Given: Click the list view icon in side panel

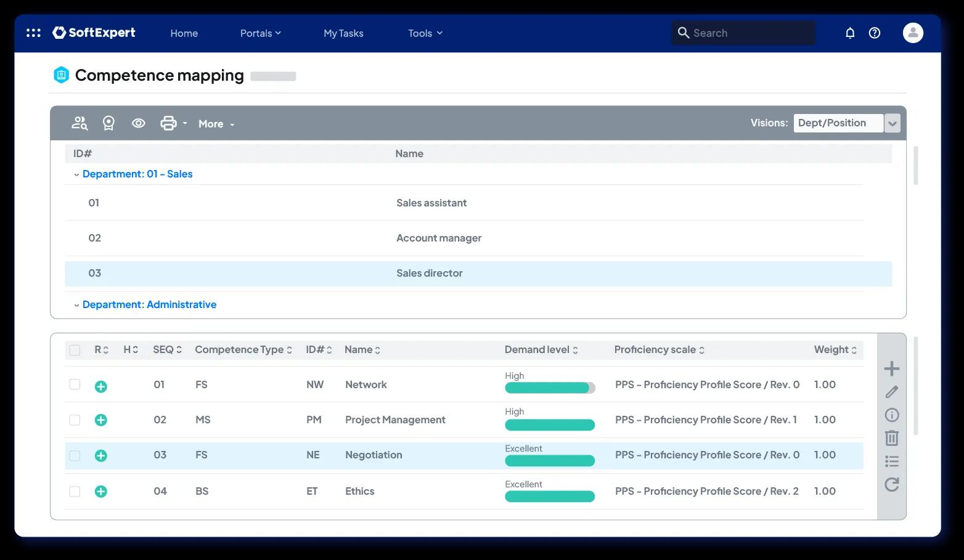Looking at the screenshot, I should click(892, 461).
